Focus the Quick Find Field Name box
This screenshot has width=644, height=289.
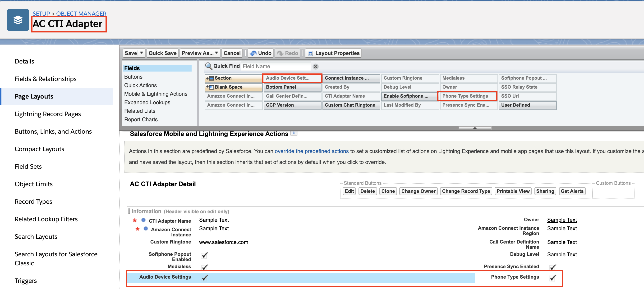pyautogui.click(x=276, y=66)
